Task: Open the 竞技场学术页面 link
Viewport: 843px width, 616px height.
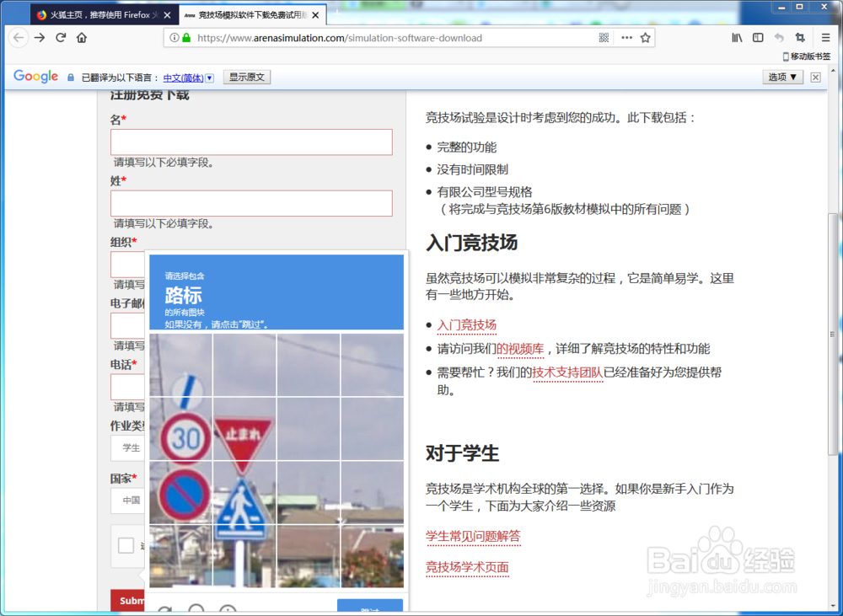Action: pos(467,567)
